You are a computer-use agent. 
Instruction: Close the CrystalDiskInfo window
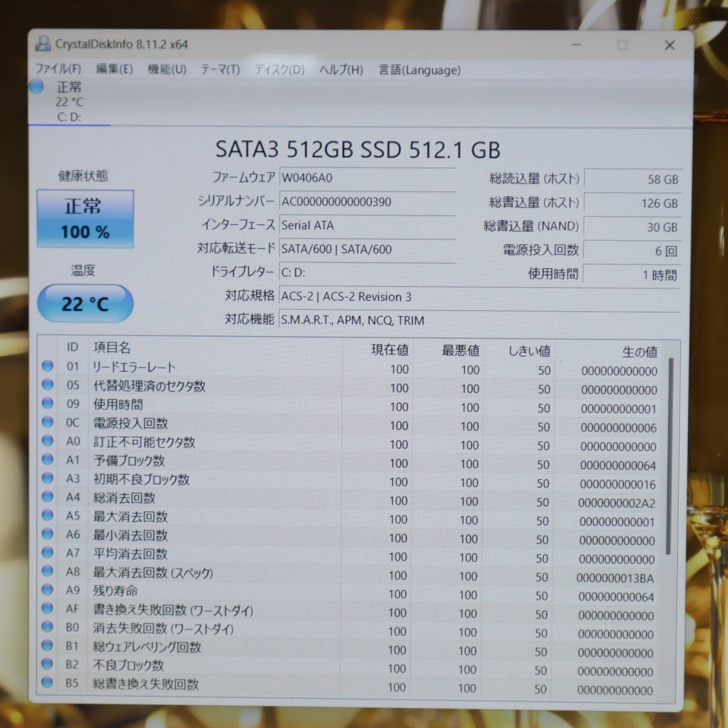click(x=670, y=45)
